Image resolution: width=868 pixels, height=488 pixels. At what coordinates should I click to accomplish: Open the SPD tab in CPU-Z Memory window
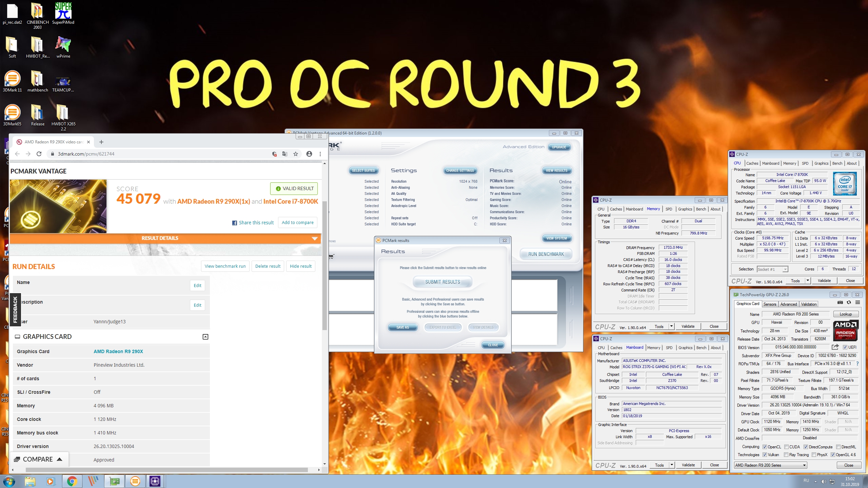(669, 209)
